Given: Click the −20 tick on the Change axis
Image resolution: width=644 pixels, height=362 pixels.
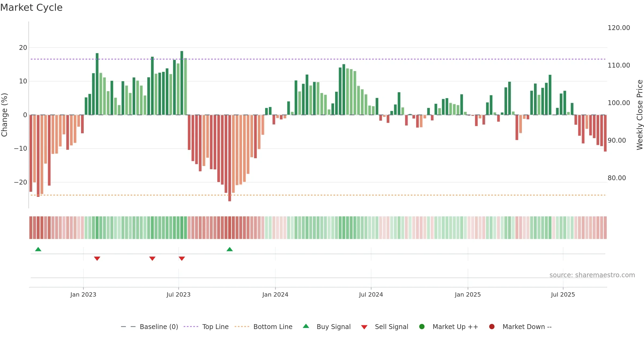Looking at the screenshot, I should click(x=21, y=182).
